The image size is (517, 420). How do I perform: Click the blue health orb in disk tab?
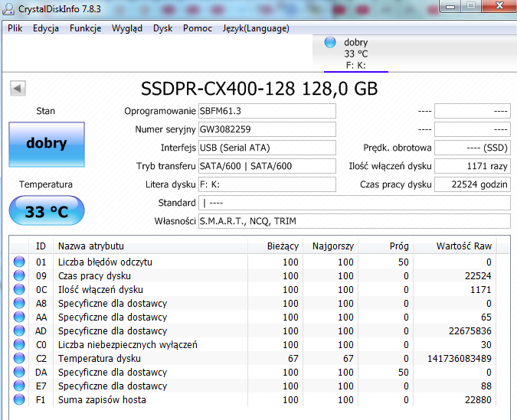point(330,42)
